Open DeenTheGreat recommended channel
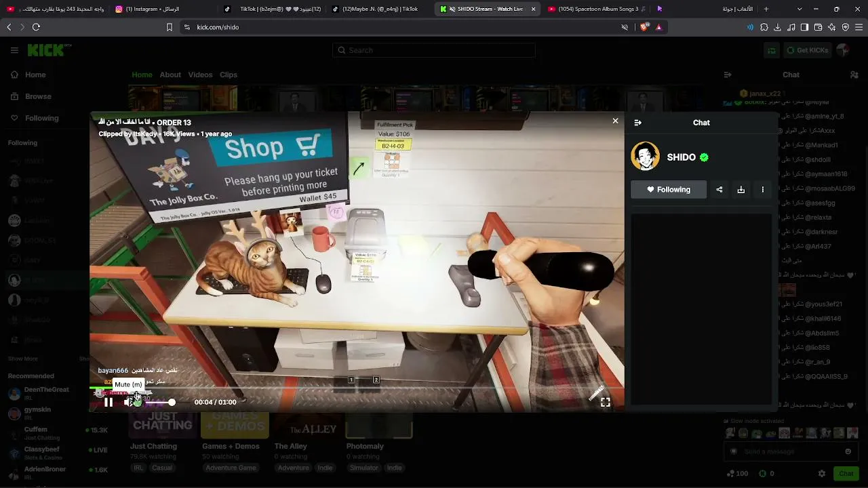868x488 pixels. point(45,392)
